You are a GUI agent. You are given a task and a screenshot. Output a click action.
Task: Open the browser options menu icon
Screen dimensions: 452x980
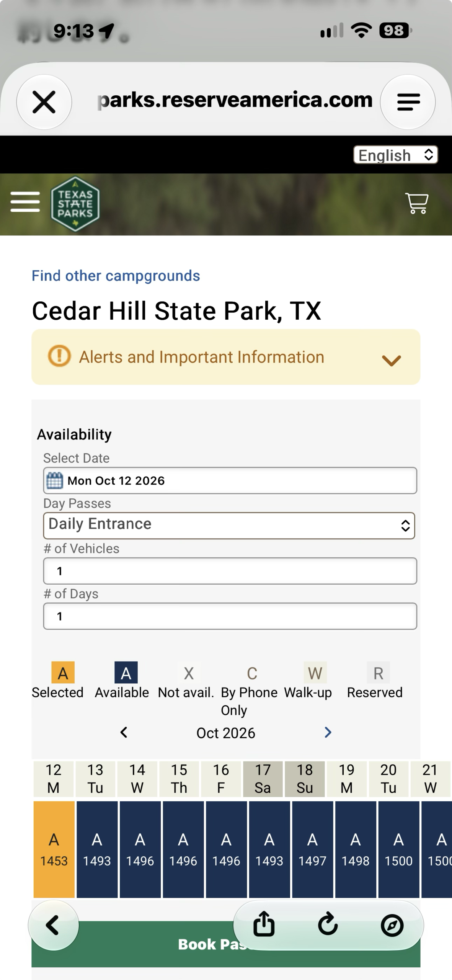[x=408, y=102]
